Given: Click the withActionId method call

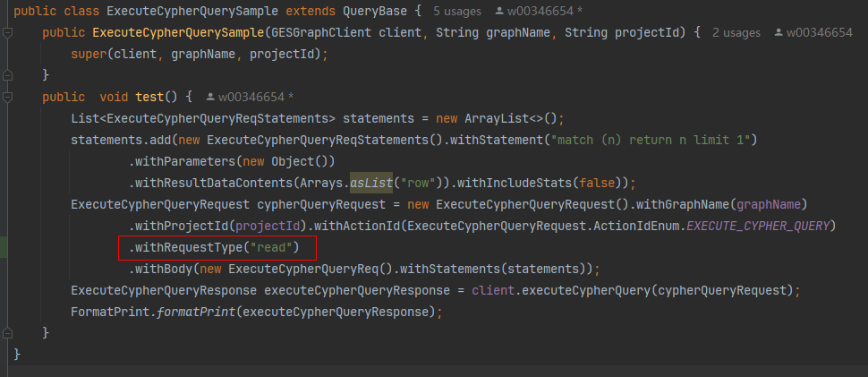Looking at the screenshot, I should pyautogui.click(x=357, y=227).
